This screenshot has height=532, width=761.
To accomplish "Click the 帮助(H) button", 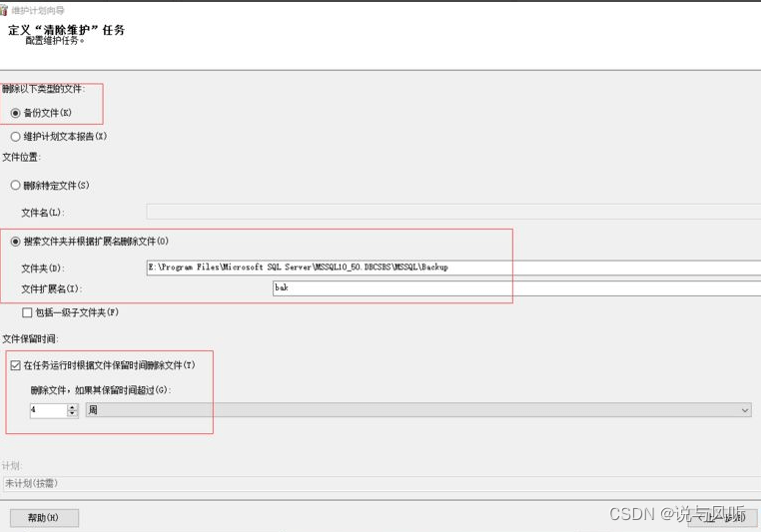I will tap(44, 518).
